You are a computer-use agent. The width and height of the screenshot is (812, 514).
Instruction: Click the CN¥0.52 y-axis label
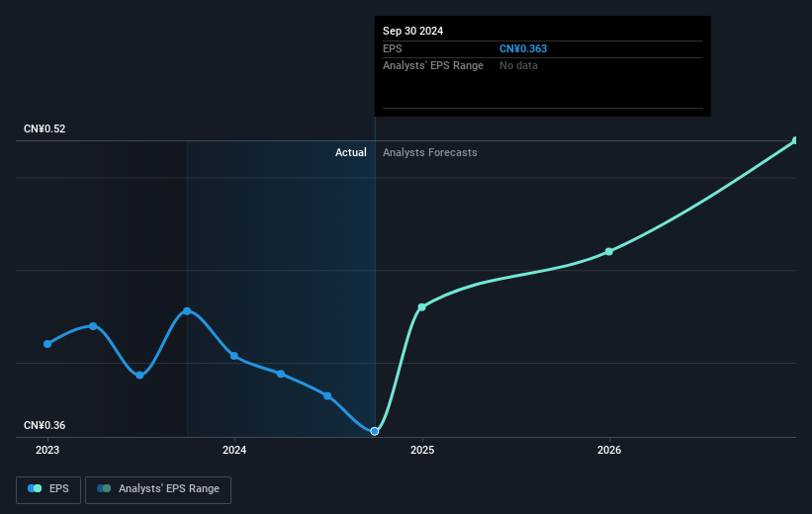45,128
